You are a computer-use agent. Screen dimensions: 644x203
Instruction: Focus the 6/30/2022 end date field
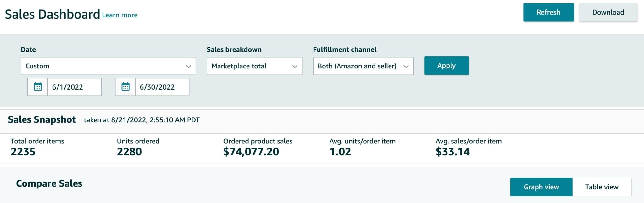tap(162, 87)
